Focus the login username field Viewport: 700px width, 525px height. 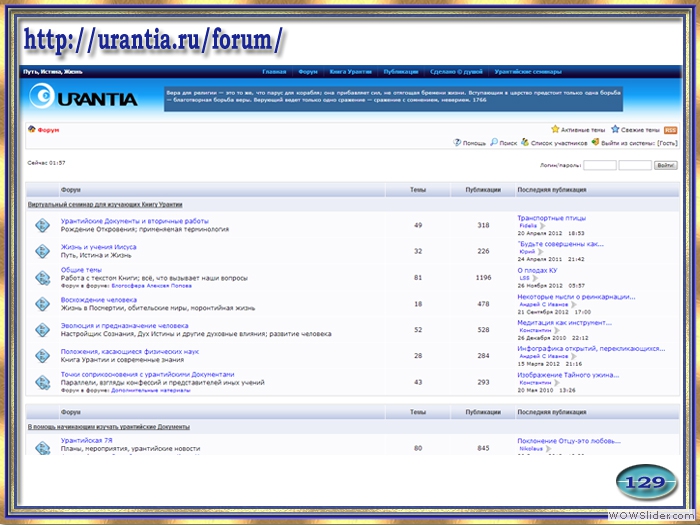click(x=600, y=165)
